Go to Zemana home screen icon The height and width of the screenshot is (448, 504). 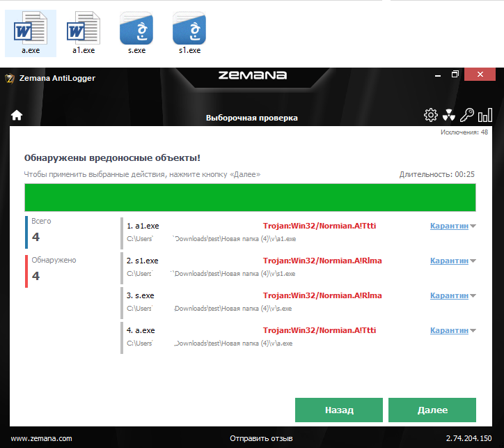click(17, 115)
